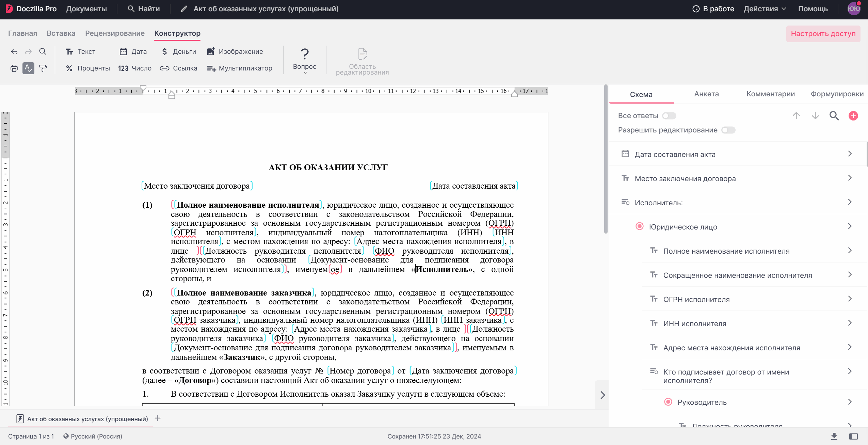Insert an Image field
The width and height of the screenshot is (868, 445).
pos(235,52)
